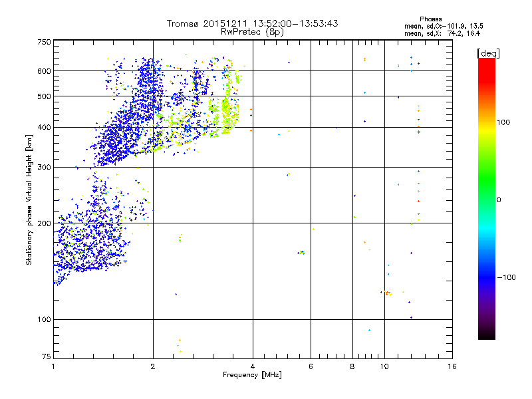
Task: Click the x-axis label 'Frequency [MHz]'
Action: click(x=252, y=375)
